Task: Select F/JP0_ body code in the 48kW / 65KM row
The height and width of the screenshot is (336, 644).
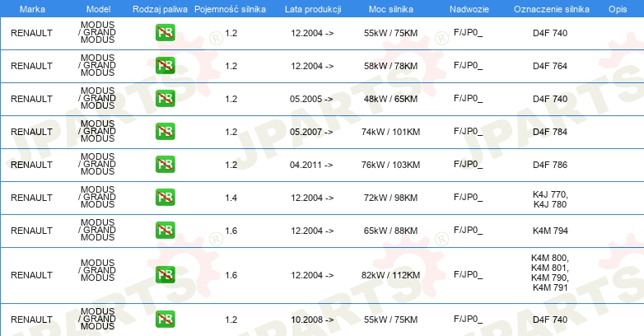Action: tap(469, 99)
